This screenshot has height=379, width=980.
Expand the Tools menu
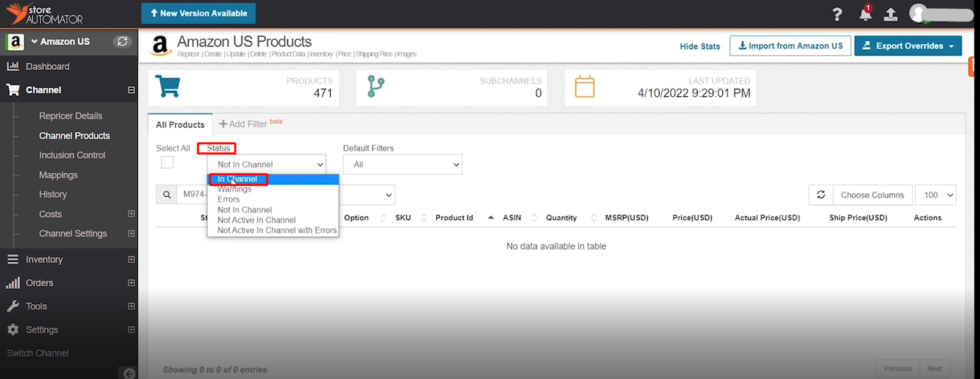coord(131,306)
